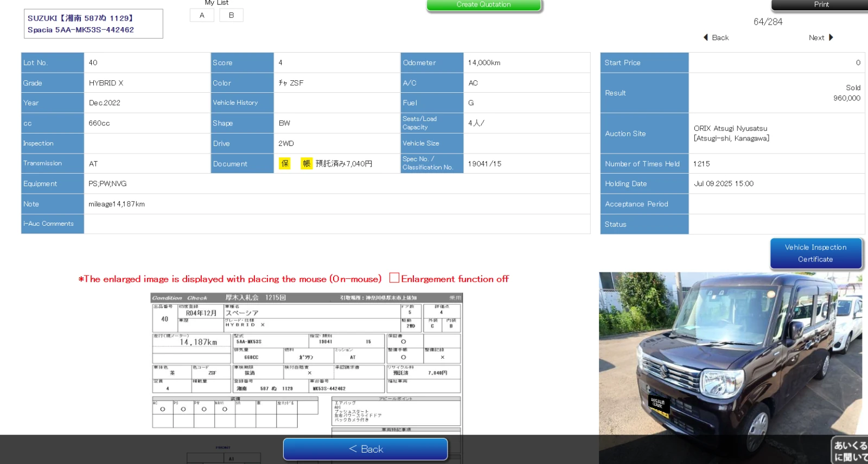This screenshot has height=464, width=868.
Task: Click the left arrow Back icon
Action: [x=706, y=37]
